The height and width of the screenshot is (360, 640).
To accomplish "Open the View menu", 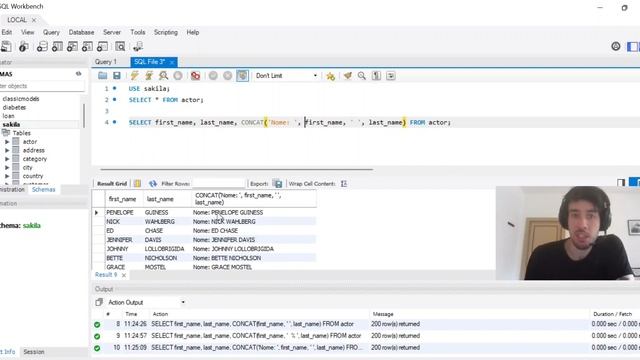I will pos(28,32).
